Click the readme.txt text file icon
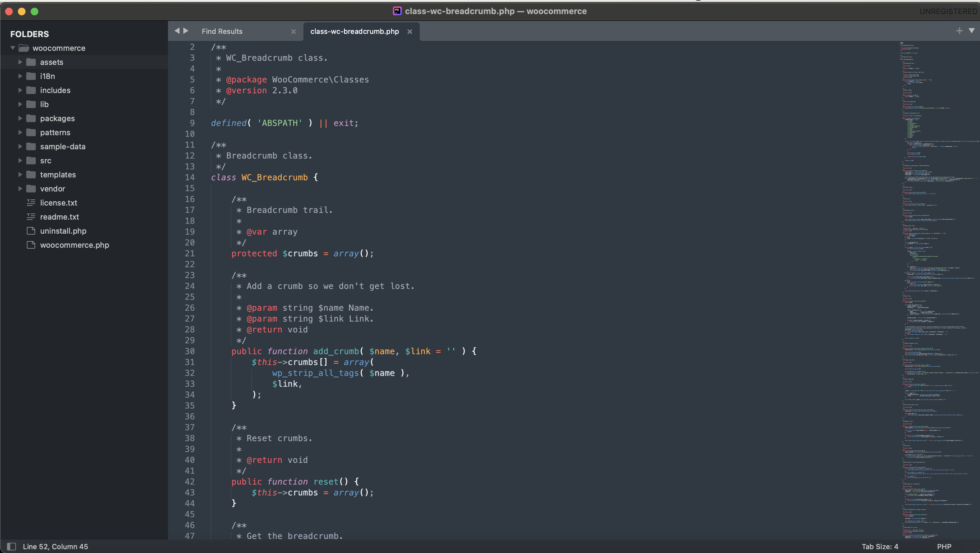Screen dimensions: 980x553 pyautogui.click(x=31, y=217)
